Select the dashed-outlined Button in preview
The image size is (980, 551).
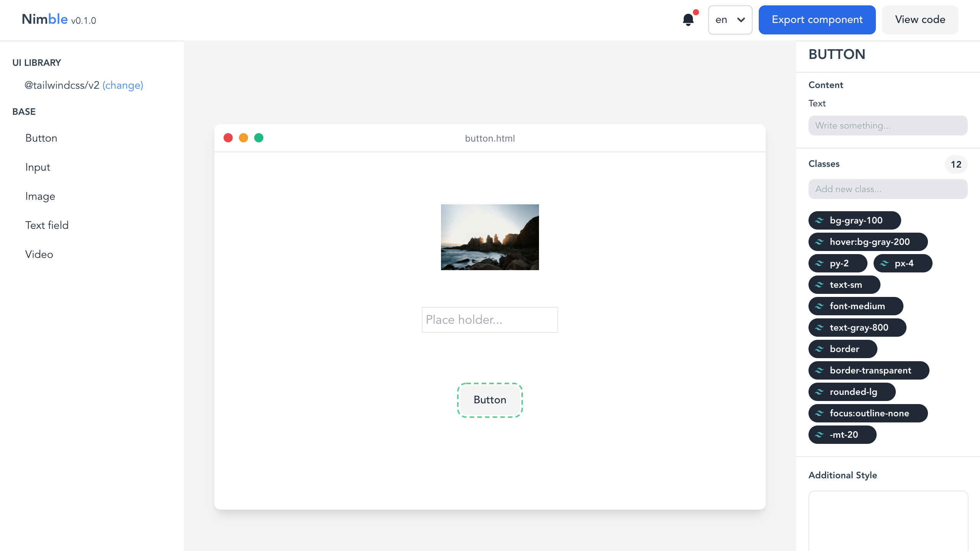point(490,400)
